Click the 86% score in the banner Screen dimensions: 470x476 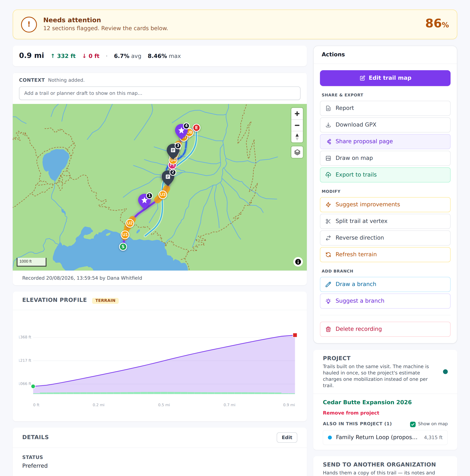click(437, 24)
